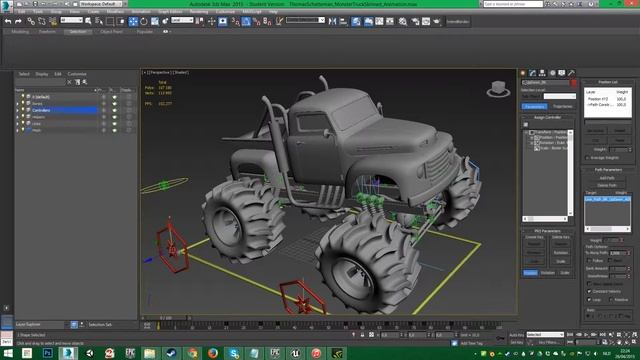This screenshot has width=640, height=360.
Task: Open the Selection Set dropdown below explorer
Action: (112, 324)
